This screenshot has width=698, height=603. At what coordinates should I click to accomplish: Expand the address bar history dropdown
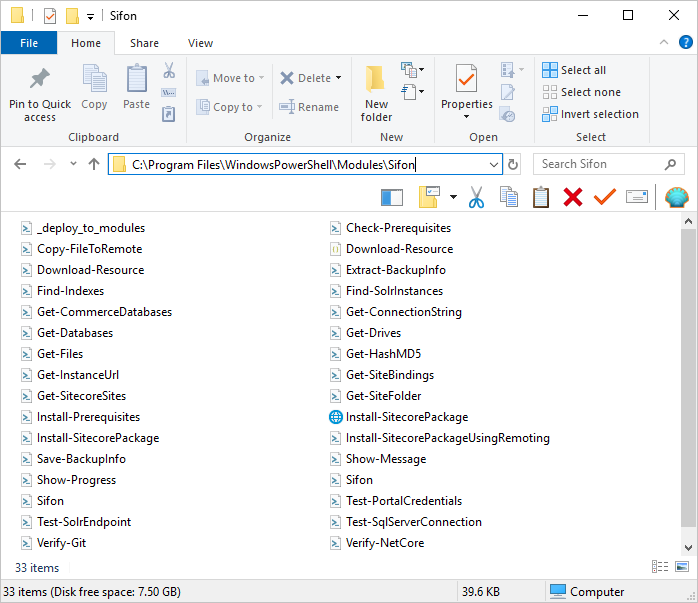[493, 165]
